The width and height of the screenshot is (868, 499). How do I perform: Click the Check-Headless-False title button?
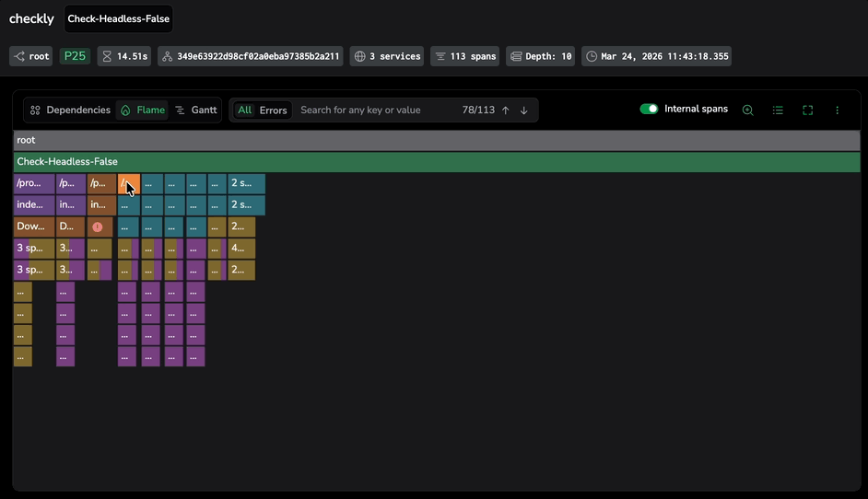click(x=118, y=19)
